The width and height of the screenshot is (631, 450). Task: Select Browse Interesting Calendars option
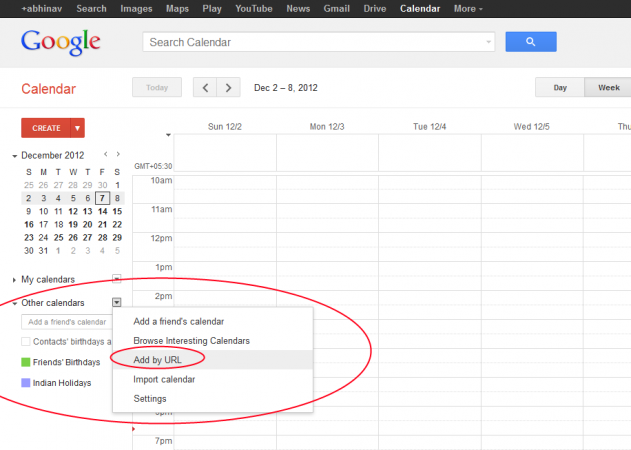coord(191,340)
